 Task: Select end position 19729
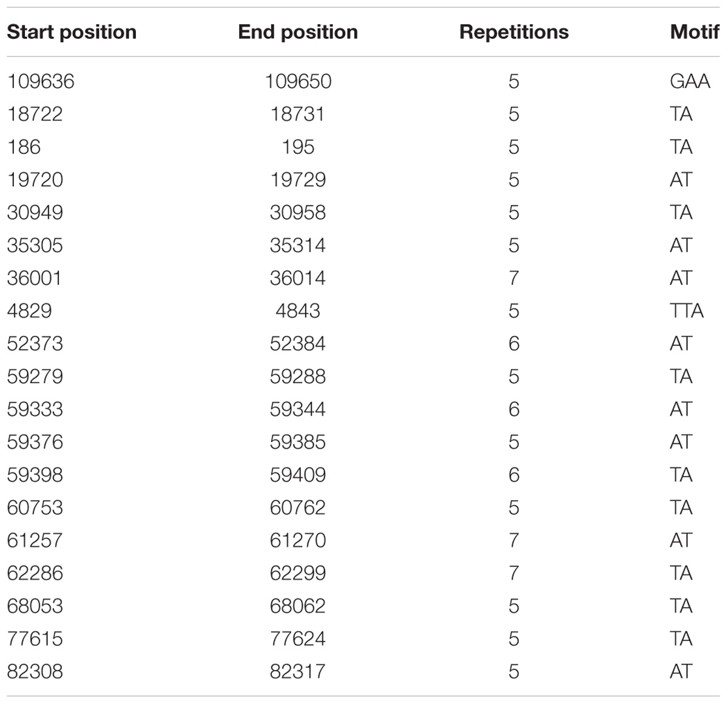point(298,179)
